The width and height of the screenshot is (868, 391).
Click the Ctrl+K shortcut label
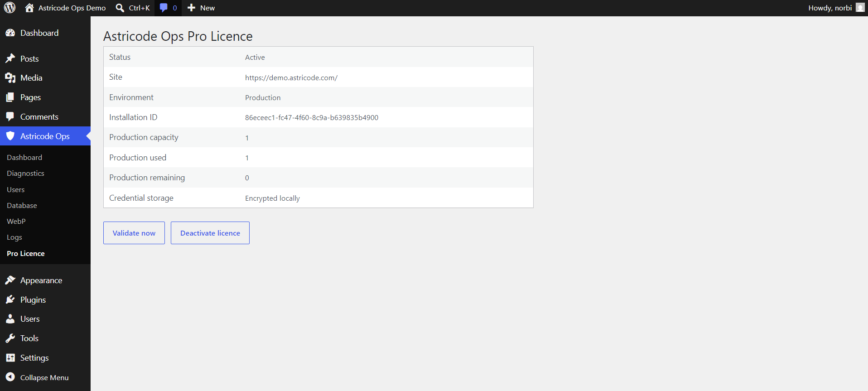tap(139, 8)
